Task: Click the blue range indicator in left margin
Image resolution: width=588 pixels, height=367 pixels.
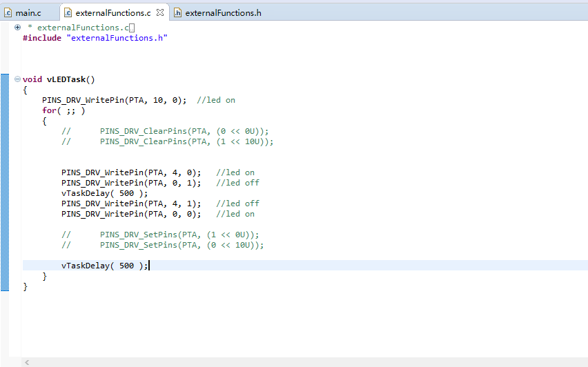Action: (5, 183)
